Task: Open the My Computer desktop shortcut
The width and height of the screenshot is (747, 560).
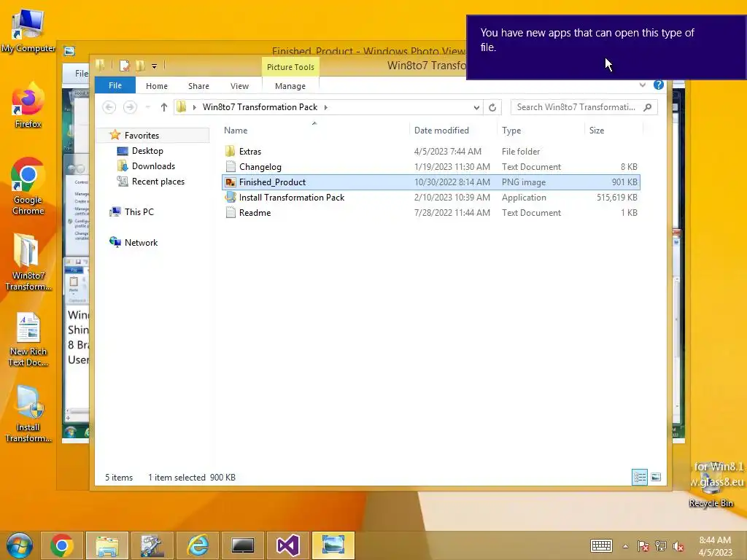Action: pos(28,31)
